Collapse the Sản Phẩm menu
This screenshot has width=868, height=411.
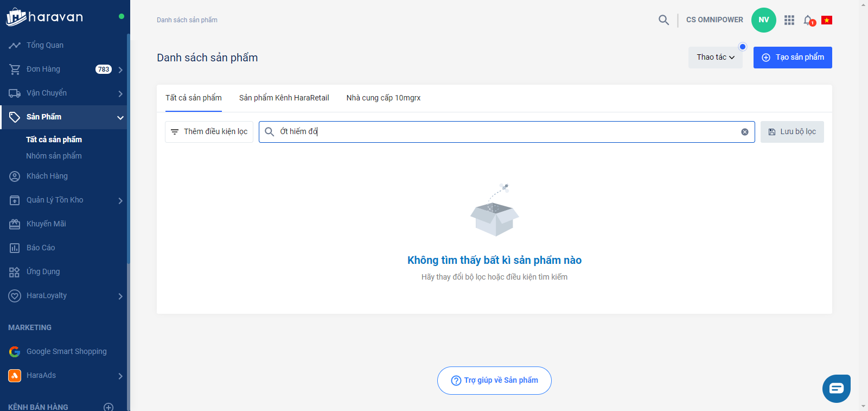(120, 117)
